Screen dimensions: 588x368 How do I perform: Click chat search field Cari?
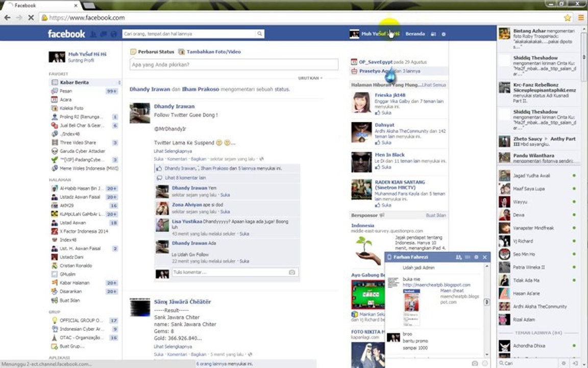529,363
